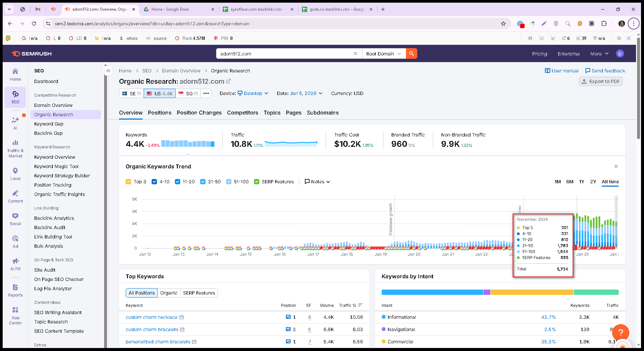This screenshot has width=644, height=351.
Task: Open the Reports sidebar section
Action: [x=15, y=291]
